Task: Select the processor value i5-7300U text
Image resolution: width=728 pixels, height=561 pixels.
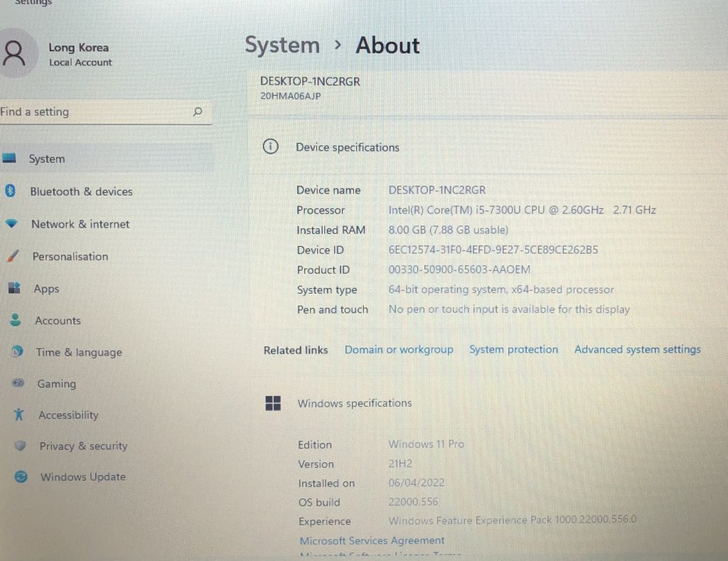Action: pyautogui.click(x=522, y=210)
